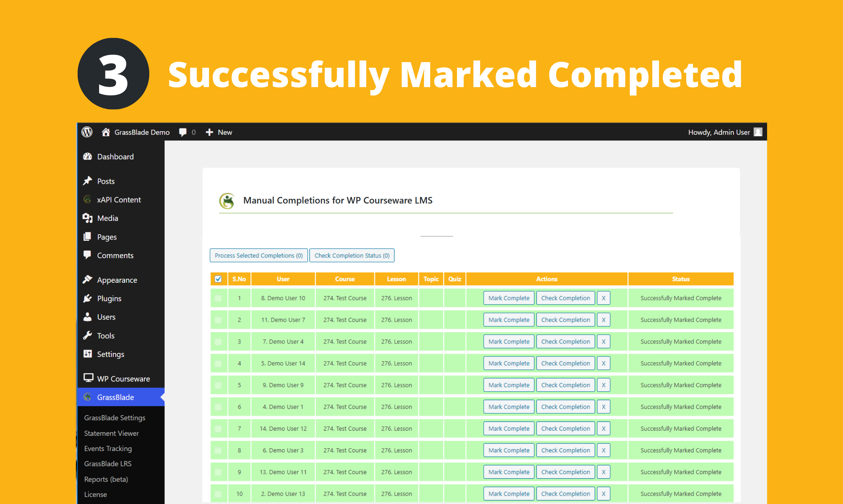
Task: Click the Users person icon
Action: [x=87, y=317]
